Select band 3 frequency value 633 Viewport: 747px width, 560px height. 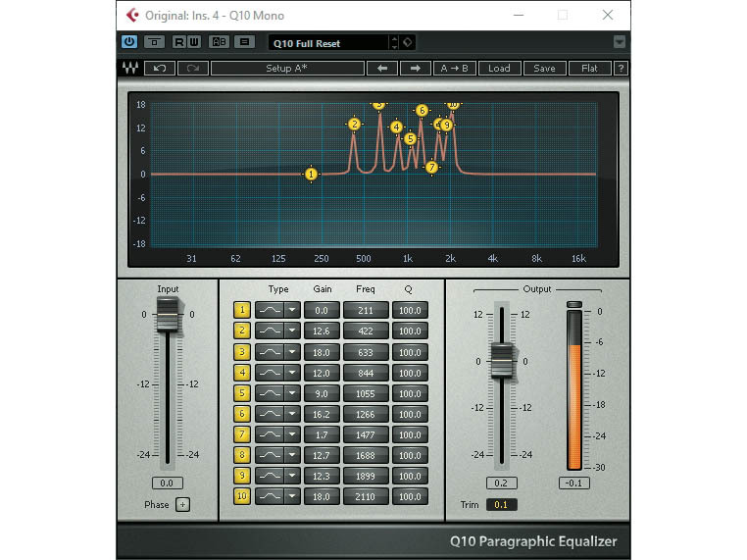click(366, 352)
